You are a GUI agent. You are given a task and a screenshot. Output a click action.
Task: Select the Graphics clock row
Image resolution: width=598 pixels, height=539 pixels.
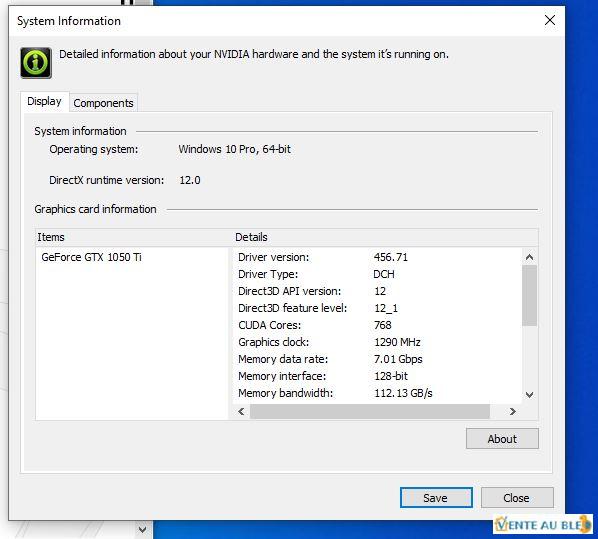pyautogui.click(x=377, y=342)
